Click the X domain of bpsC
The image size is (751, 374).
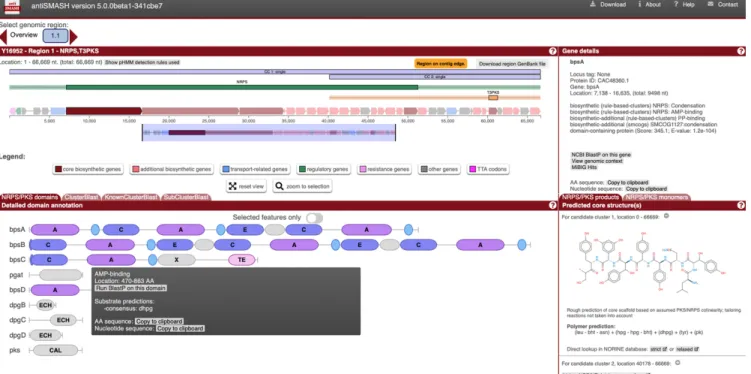click(176, 260)
